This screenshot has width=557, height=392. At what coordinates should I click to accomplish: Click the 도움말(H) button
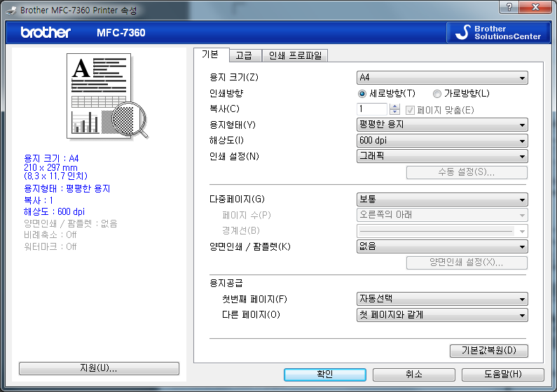(x=502, y=374)
